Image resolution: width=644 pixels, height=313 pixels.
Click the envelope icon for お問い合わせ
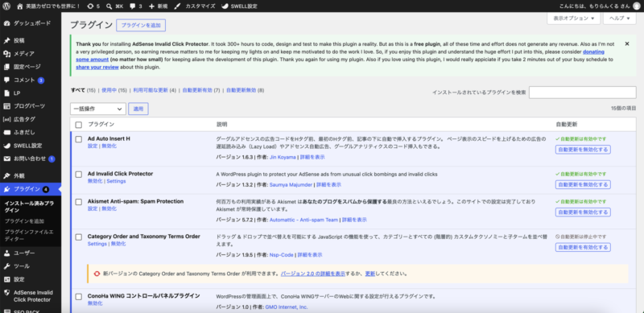pos(6,159)
